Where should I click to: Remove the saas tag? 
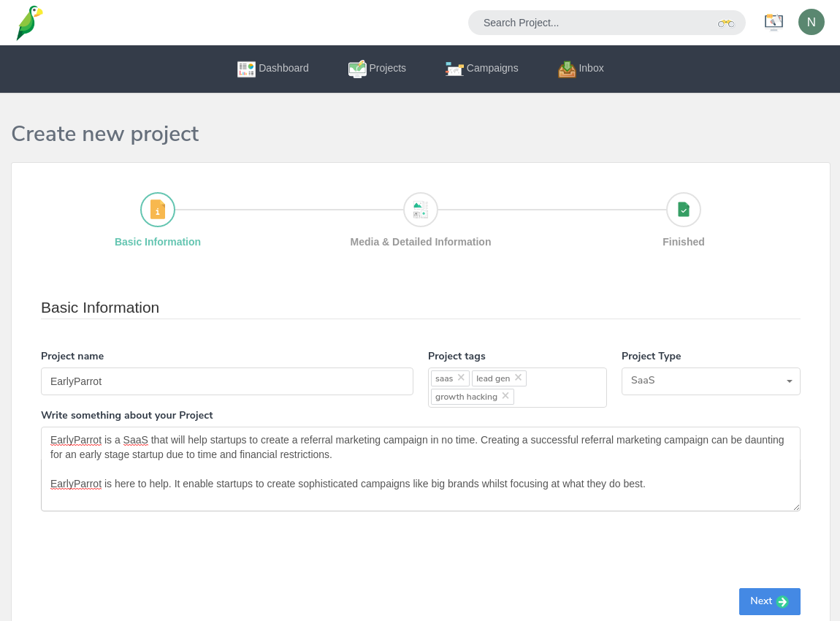click(x=461, y=378)
